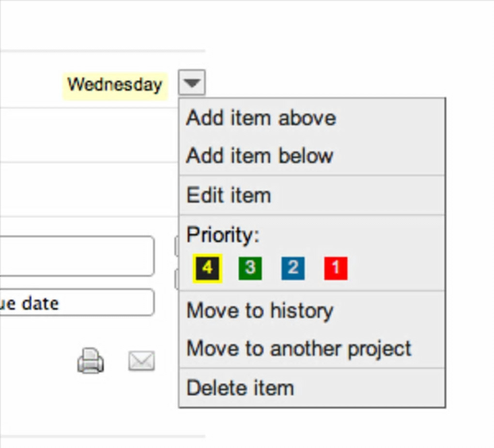Open "Edit item" from the context menu
The height and width of the screenshot is (448, 494).
(x=229, y=195)
